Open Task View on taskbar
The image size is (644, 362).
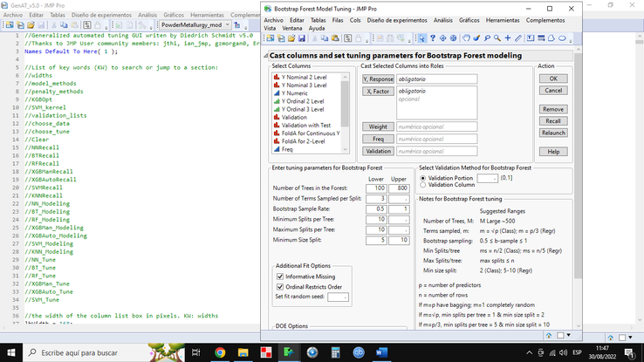coord(196,352)
